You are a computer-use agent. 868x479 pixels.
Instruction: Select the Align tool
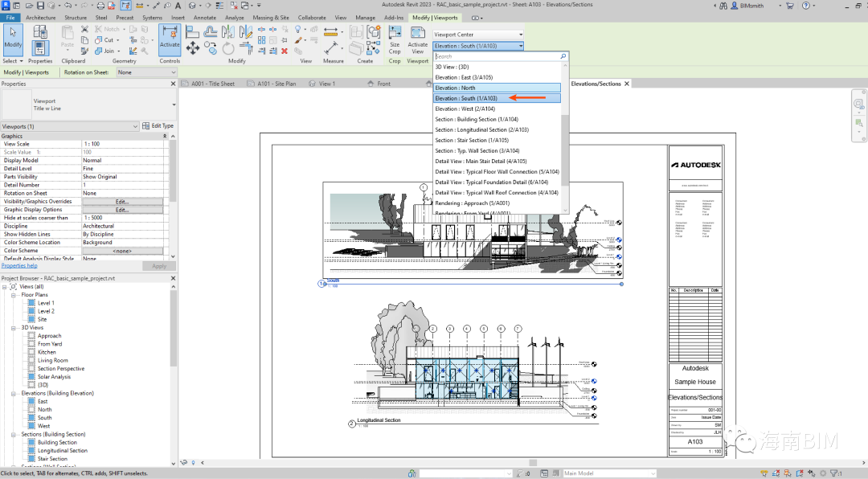pyautogui.click(x=192, y=31)
